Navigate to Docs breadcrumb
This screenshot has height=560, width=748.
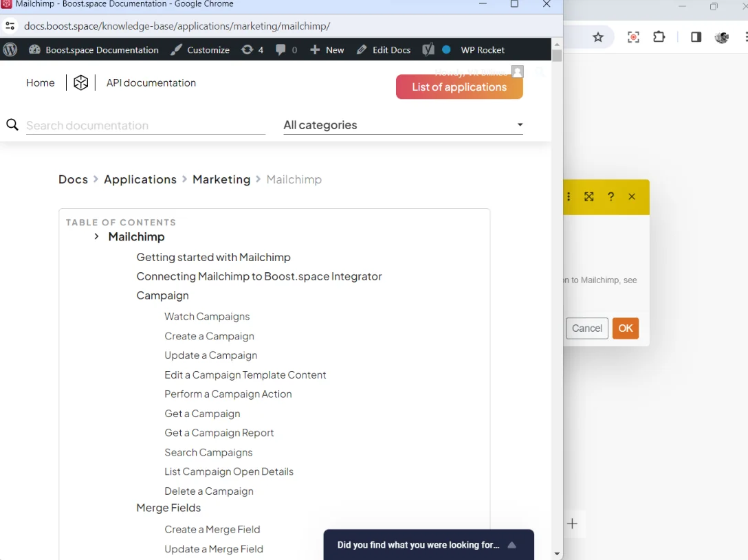tap(73, 179)
